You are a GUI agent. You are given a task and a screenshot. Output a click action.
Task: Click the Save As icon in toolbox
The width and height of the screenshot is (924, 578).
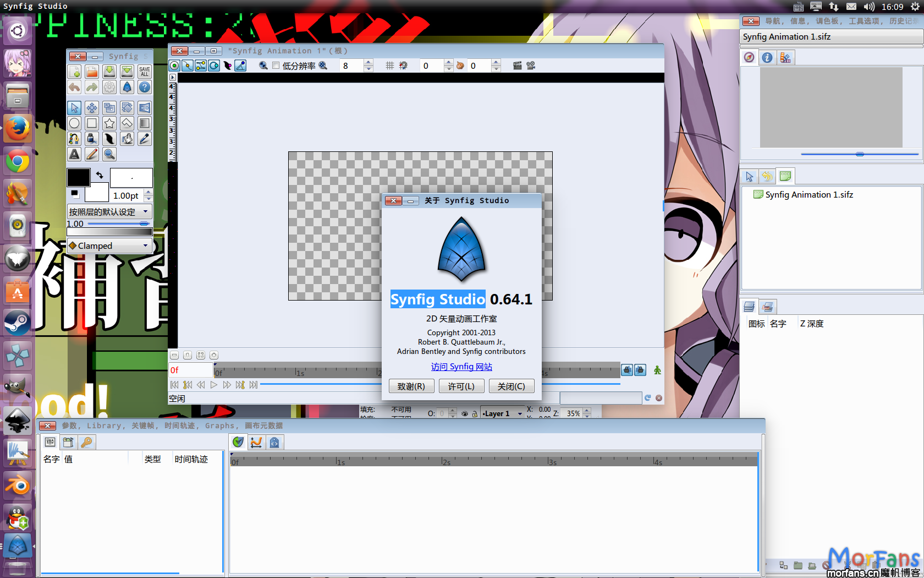click(x=127, y=72)
